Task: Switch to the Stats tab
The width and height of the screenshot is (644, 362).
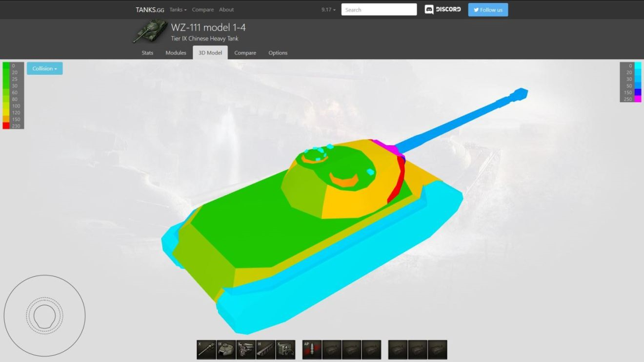Action: coord(147,53)
